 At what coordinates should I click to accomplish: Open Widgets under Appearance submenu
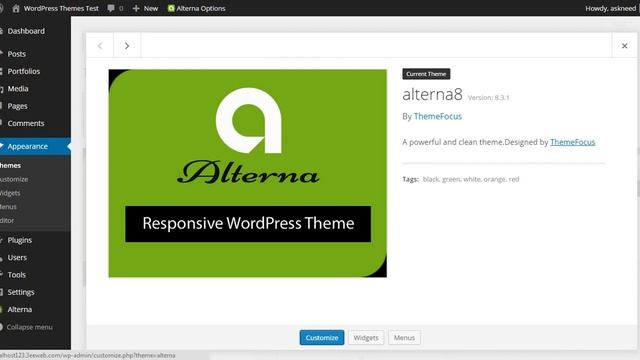pyautogui.click(x=10, y=193)
